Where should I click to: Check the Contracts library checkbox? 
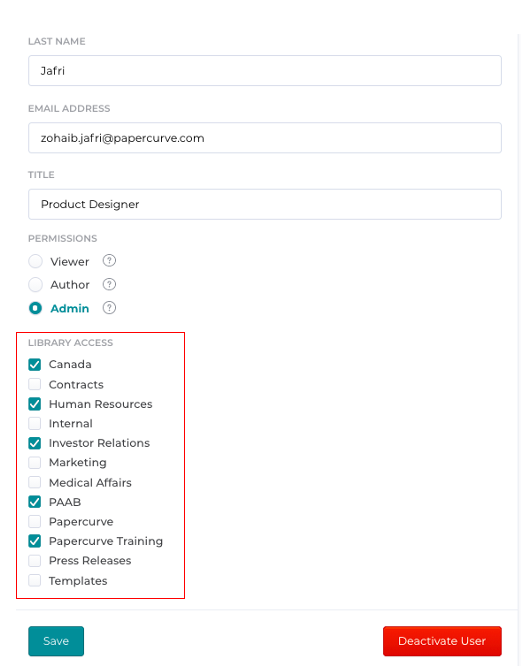click(x=35, y=384)
